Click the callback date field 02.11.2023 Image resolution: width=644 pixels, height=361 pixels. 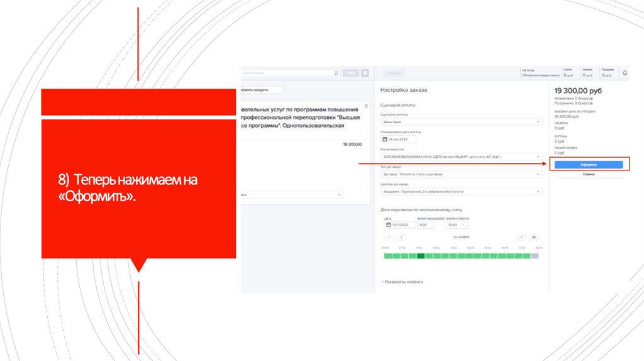399,225
